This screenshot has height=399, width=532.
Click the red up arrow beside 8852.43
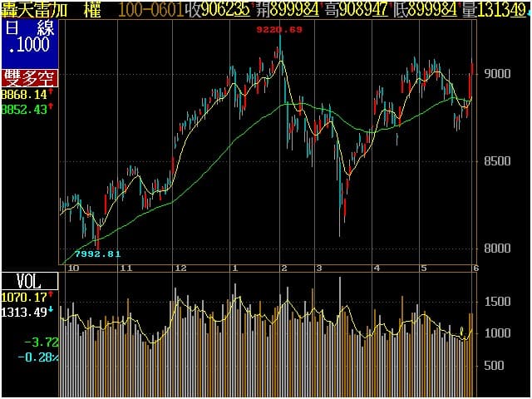pyautogui.click(x=50, y=108)
